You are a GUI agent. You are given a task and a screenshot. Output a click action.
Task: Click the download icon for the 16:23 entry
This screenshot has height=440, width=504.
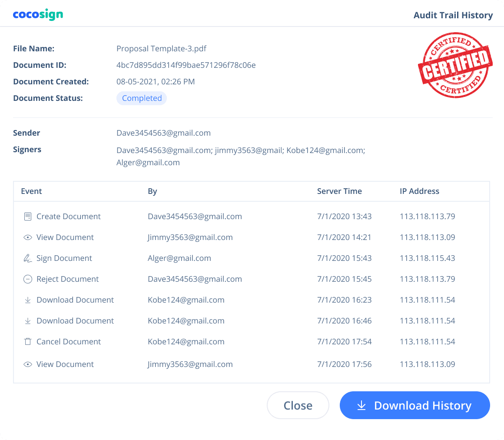point(28,300)
